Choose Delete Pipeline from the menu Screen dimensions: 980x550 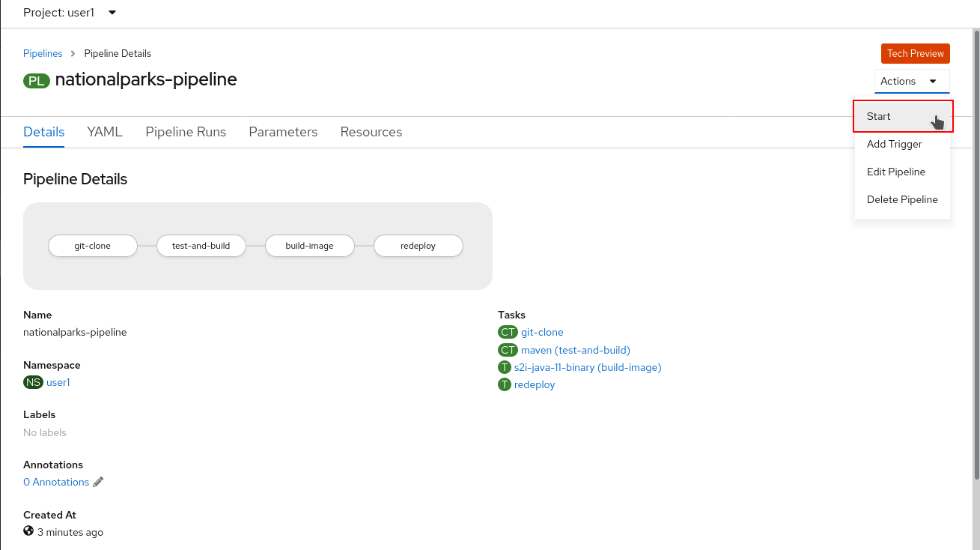[902, 200]
